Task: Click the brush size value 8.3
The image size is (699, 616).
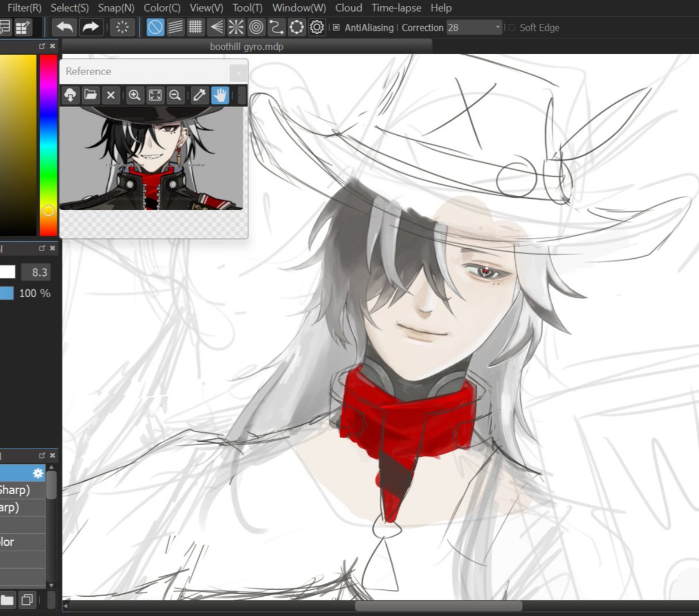Action: click(36, 272)
